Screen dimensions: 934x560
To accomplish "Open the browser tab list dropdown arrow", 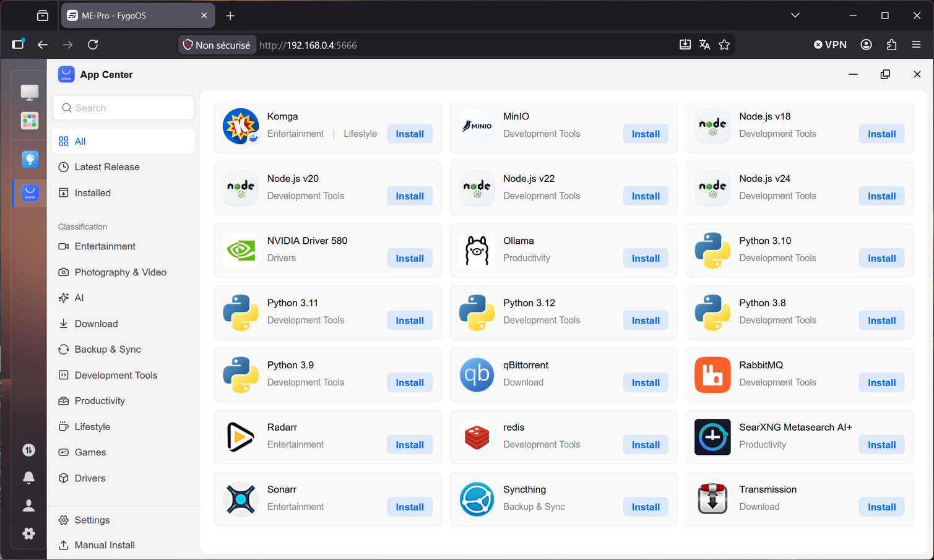I will [795, 15].
